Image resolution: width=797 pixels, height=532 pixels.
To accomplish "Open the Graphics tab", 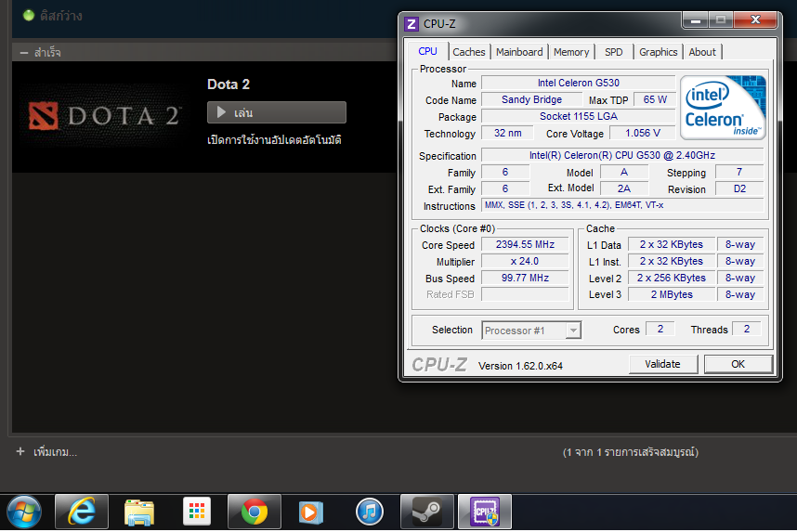I will (x=658, y=52).
